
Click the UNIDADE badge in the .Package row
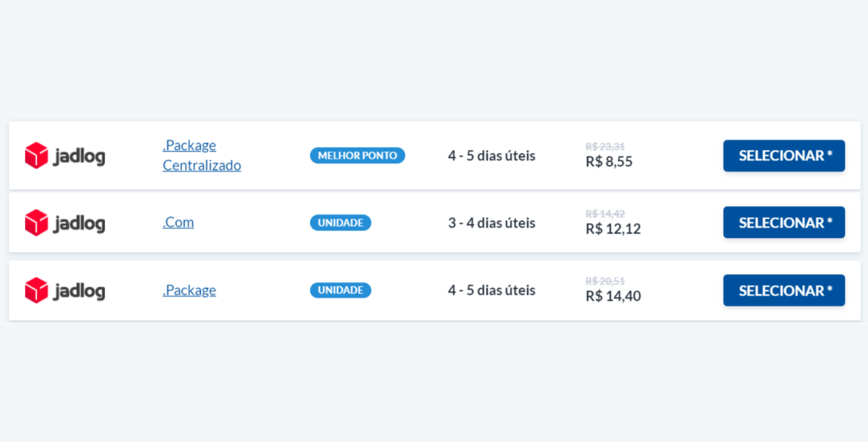click(x=340, y=291)
